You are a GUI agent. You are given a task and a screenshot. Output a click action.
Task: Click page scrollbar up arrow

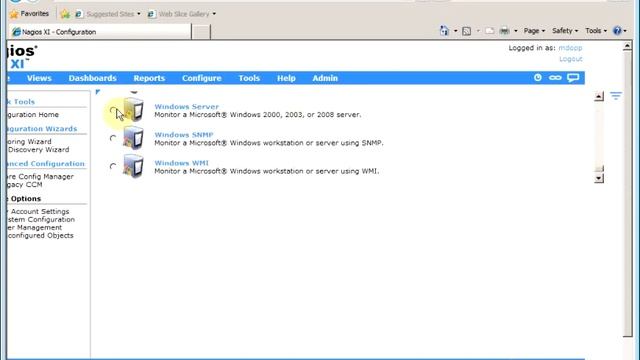(x=627, y=47)
